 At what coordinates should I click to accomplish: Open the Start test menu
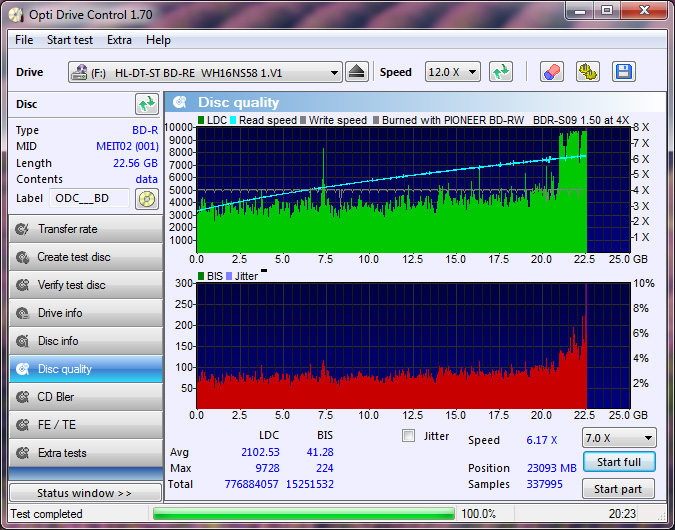click(x=70, y=40)
